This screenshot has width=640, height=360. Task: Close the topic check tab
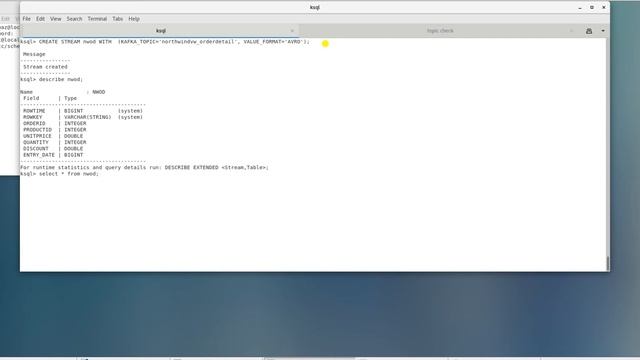pyautogui.click(x=571, y=31)
